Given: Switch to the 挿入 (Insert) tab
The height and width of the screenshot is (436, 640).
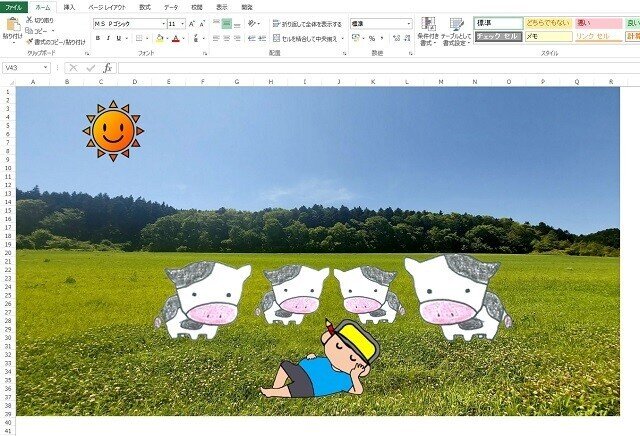Looking at the screenshot, I should coord(69,7).
